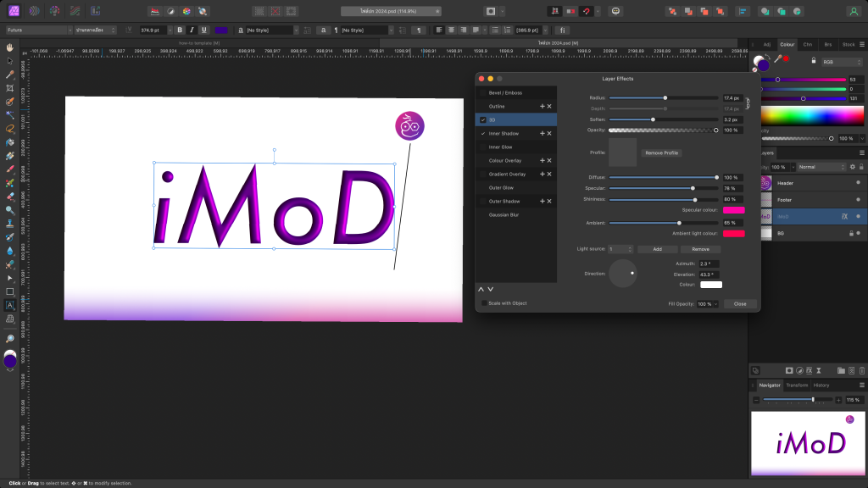The image size is (868, 488).
Task: Switch to the Liquify persona icon
Action: [35, 12]
